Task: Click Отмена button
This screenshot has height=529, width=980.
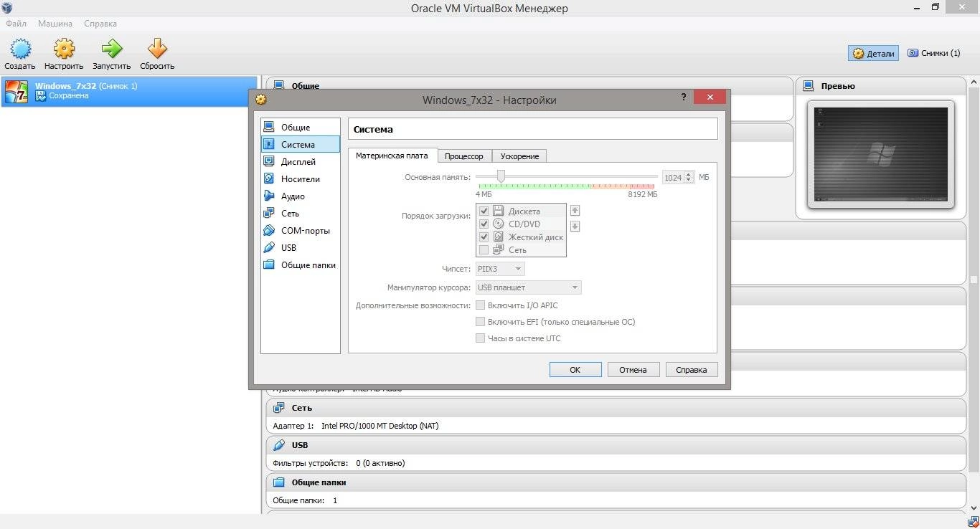Action: pos(633,370)
